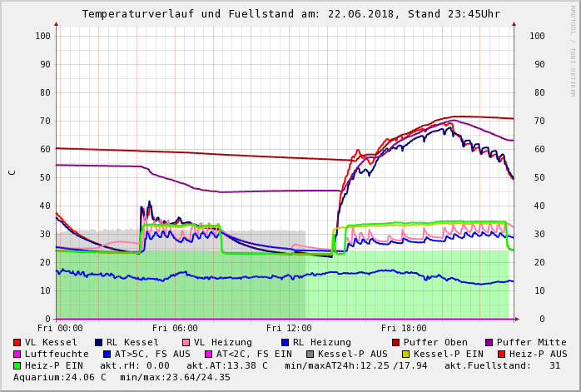The image size is (581, 392).
Task: Click the blue RL Heizung legend square
Action: click(285, 342)
